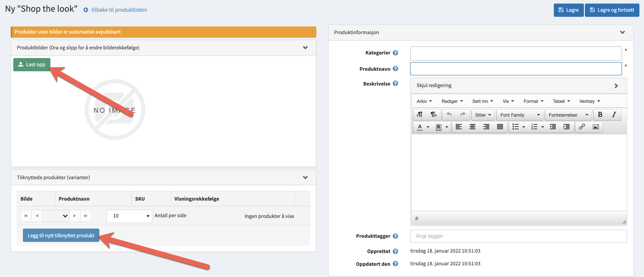
Task: Click the Bold formatting icon
Action: pyautogui.click(x=600, y=115)
